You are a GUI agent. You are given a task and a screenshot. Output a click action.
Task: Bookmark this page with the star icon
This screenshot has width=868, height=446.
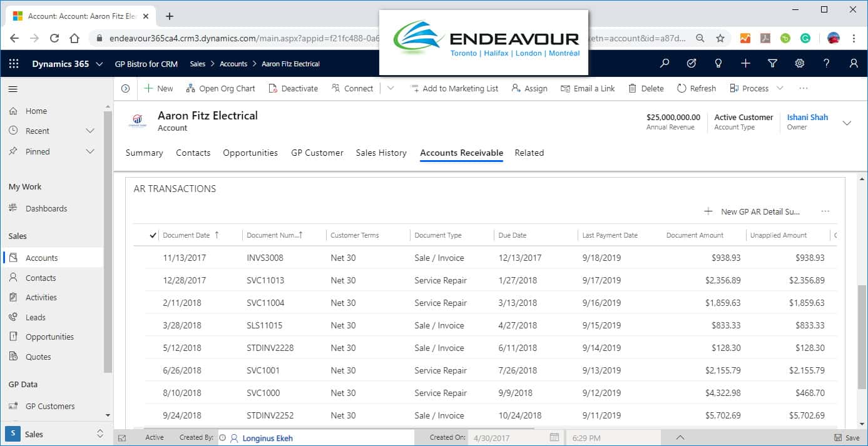tap(720, 38)
